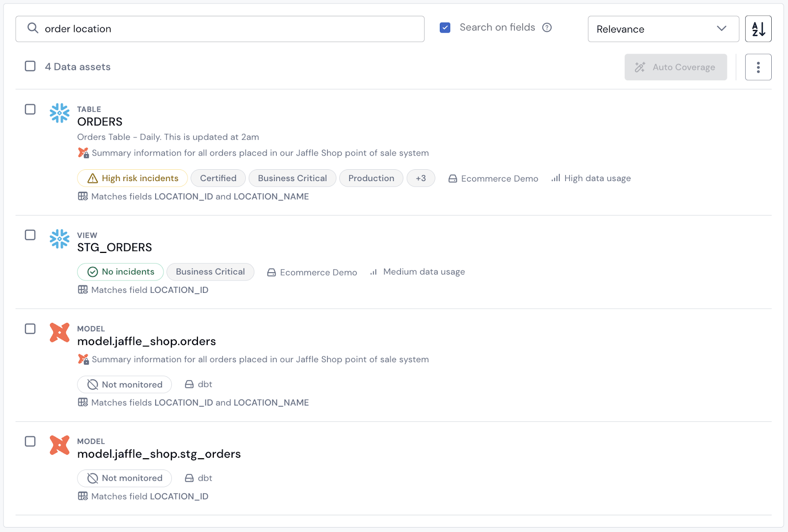The width and height of the screenshot is (788, 532).
Task: Click the dbt icon for model.jaffle_shop.orders
Action: 59,333
